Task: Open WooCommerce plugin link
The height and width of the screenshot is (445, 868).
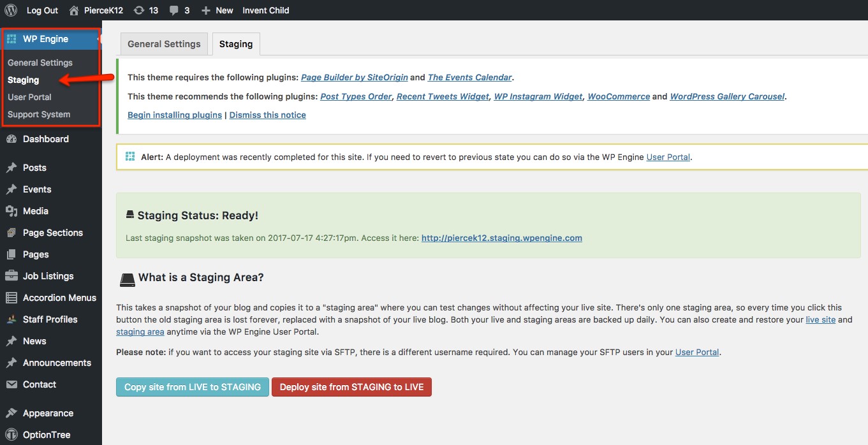Action: tap(619, 96)
